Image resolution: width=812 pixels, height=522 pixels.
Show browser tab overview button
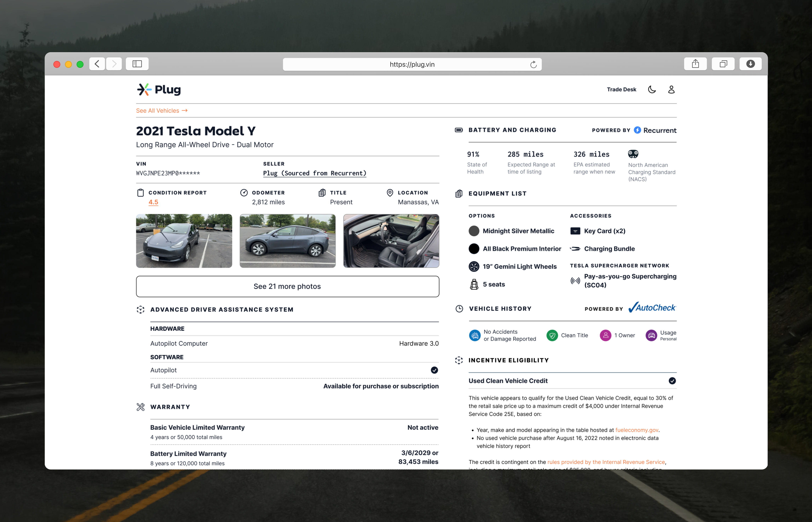click(723, 64)
